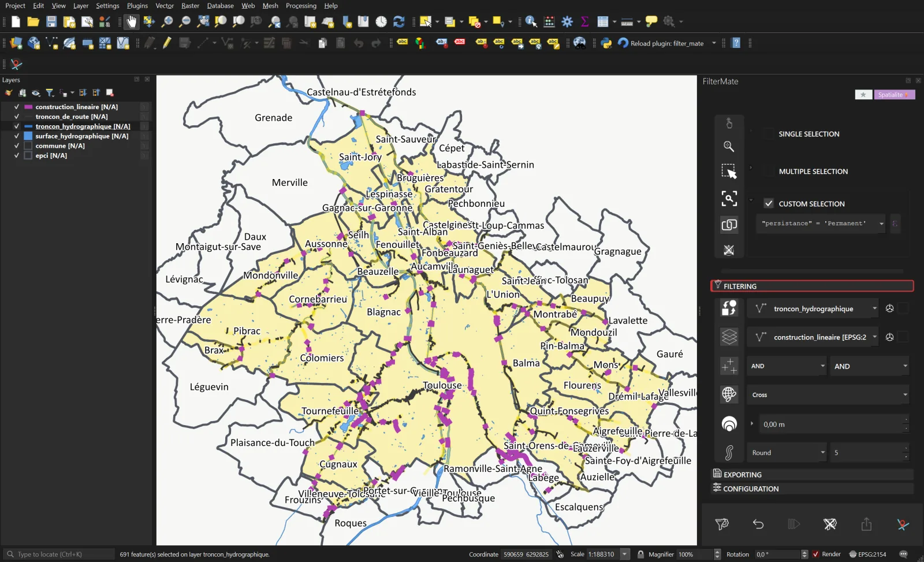The height and width of the screenshot is (562, 924).
Task: Open the help question mark icon
Action: (x=736, y=43)
